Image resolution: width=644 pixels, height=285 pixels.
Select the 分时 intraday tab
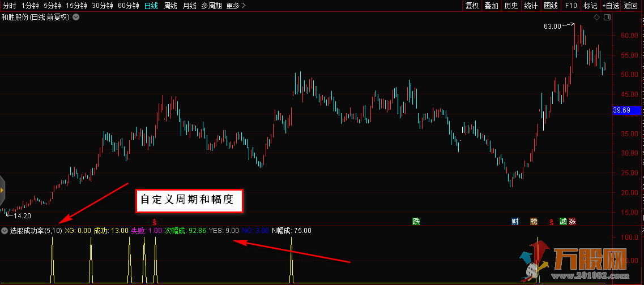coord(10,6)
